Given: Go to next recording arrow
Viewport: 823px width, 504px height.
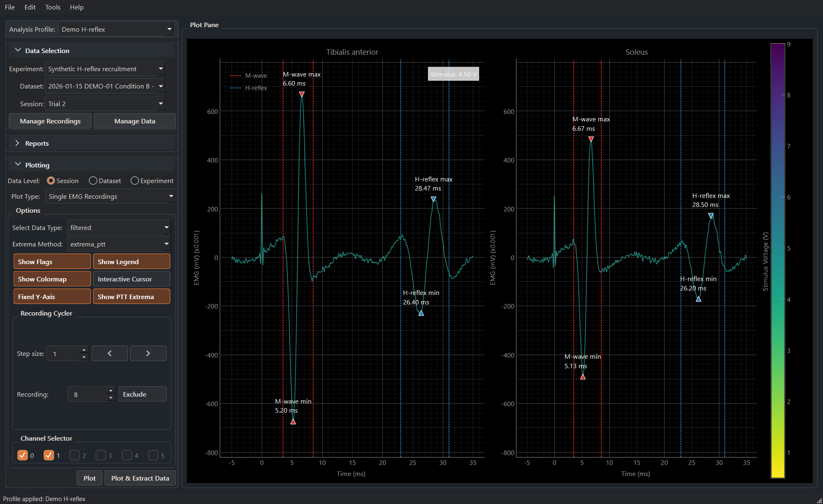Looking at the screenshot, I should click(x=148, y=353).
